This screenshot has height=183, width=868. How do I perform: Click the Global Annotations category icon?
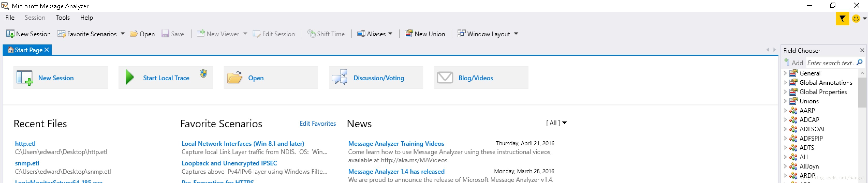[x=793, y=82]
